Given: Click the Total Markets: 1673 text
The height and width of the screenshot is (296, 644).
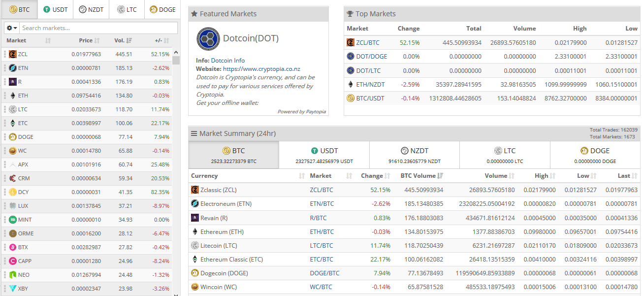Looking at the screenshot, I should 613,137.
